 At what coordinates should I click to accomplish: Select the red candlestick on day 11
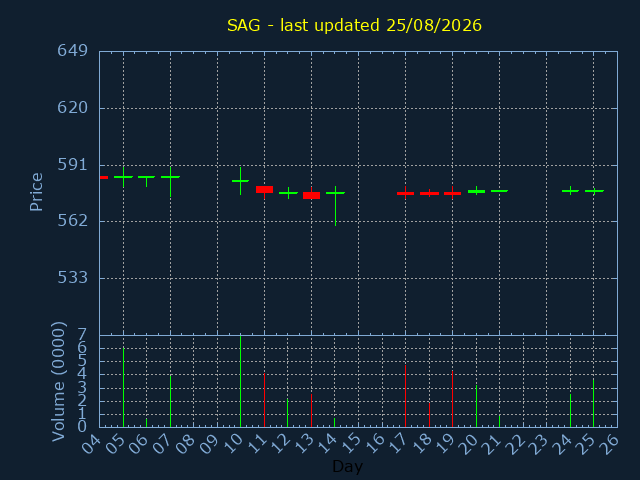pos(264,189)
